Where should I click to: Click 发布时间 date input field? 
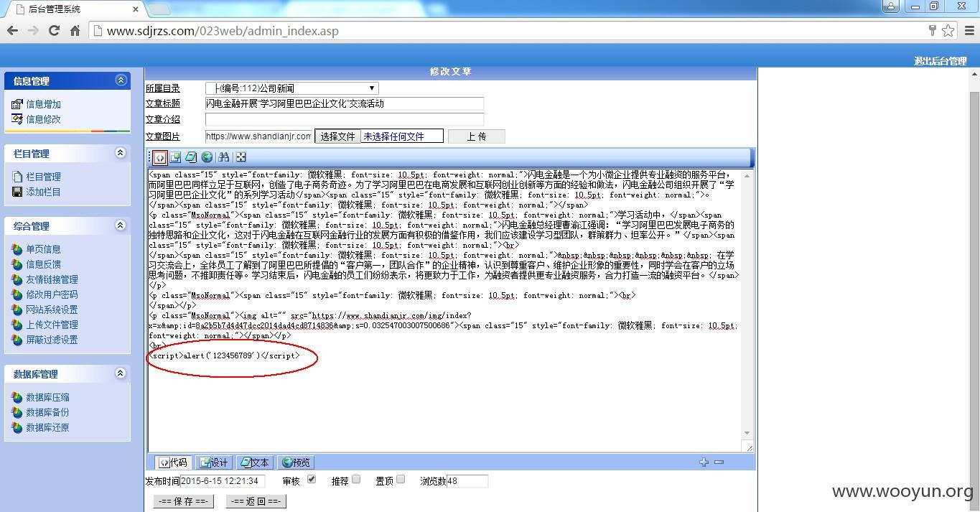(x=223, y=481)
